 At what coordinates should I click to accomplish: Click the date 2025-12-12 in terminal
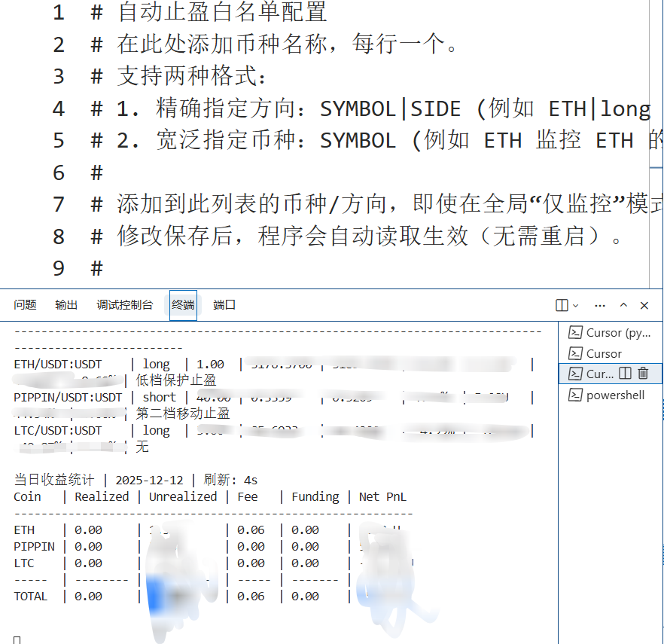pyautogui.click(x=149, y=480)
